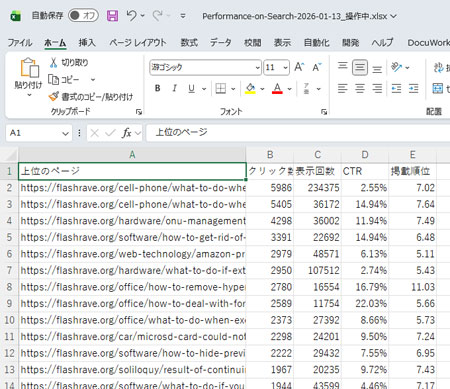Image resolution: width=450 pixels, height=389 pixels.
Task: Open the file name dropdown in title bar
Action: coord(394,16)
